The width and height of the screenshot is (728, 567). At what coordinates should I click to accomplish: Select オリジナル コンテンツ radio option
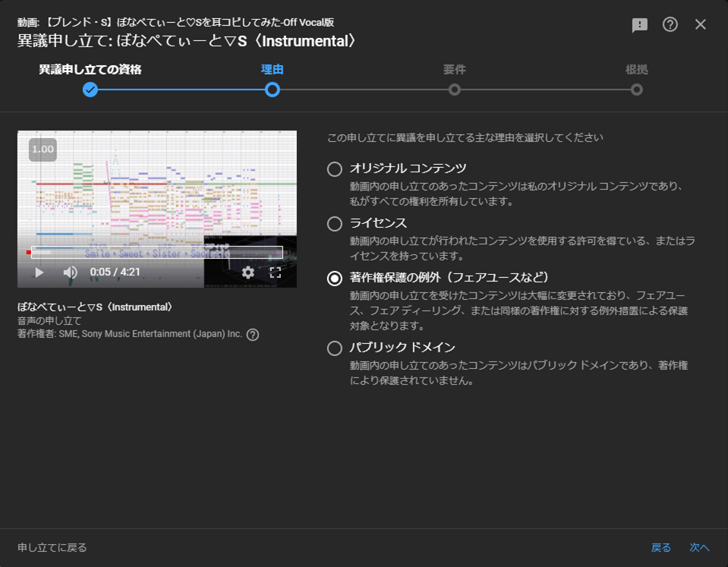coord(334,169)
